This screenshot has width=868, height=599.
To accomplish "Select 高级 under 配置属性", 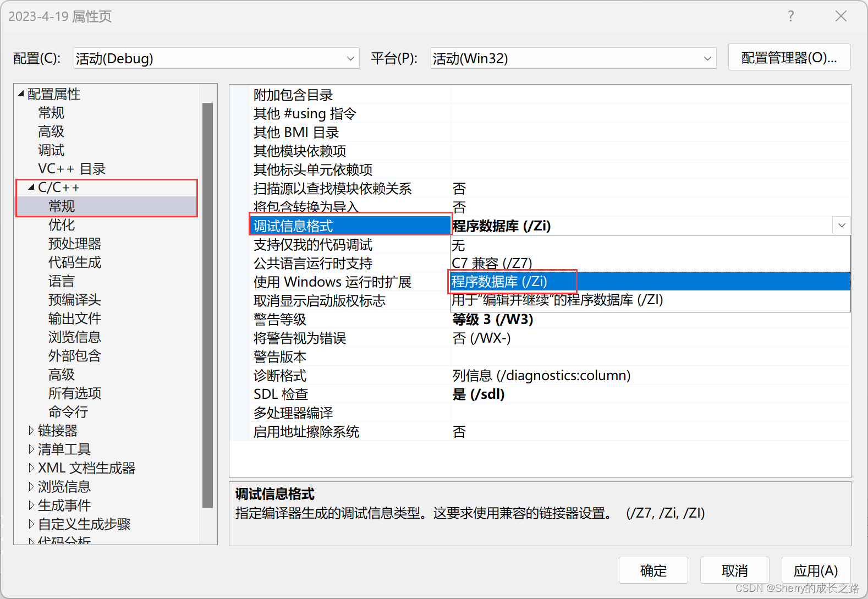I will pyautogui.click(x=51, y=131).
